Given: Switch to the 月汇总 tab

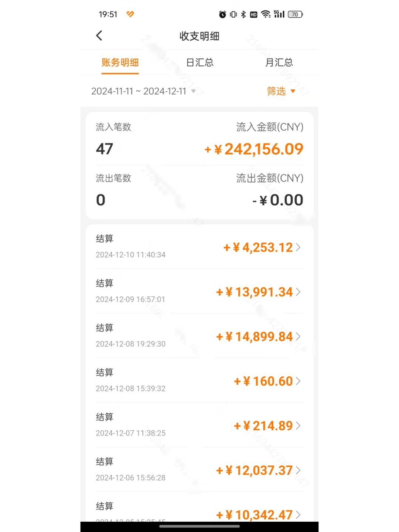Looking at the screenshot, I should pyautogui.click(x=279, y=62).
